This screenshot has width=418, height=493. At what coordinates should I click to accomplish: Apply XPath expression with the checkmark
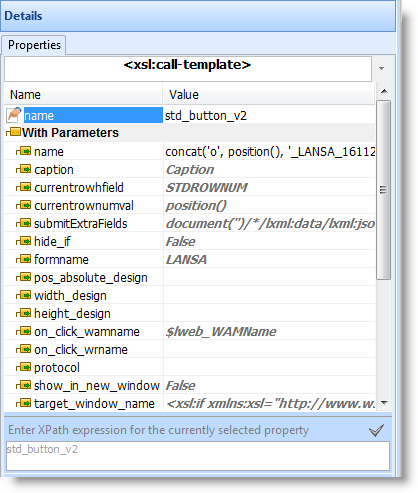[x=376, y=430]
